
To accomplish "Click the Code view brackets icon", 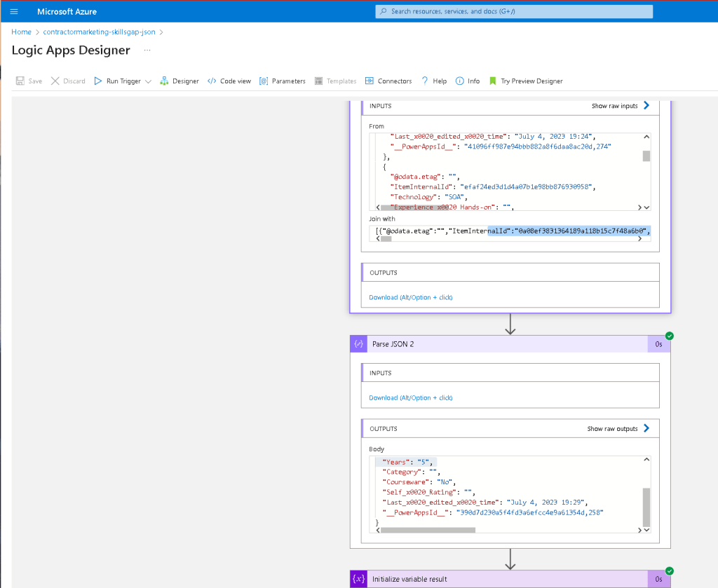I will 212,81.
